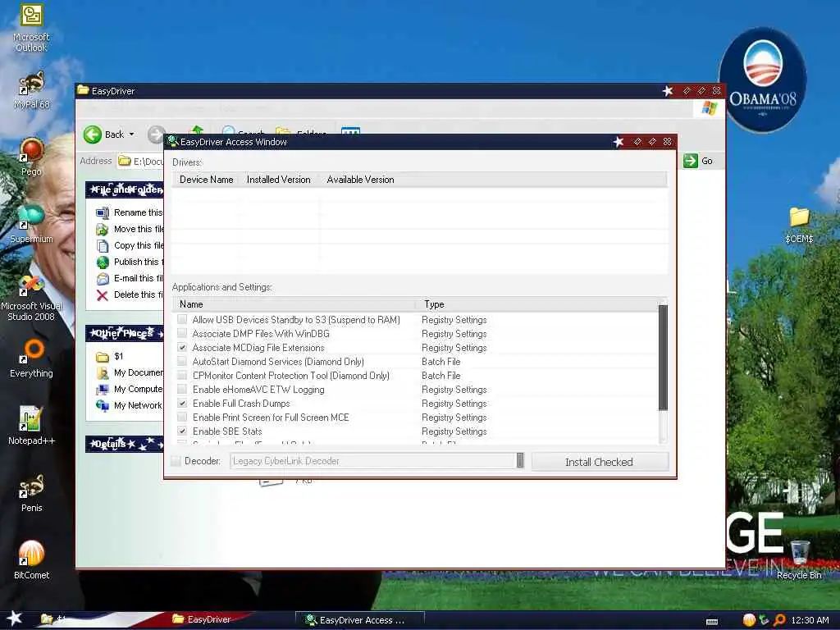Viewport: 840px width, 630px height.
Task: Uncheck Enable SBE Stats
Action: [182, 431]
